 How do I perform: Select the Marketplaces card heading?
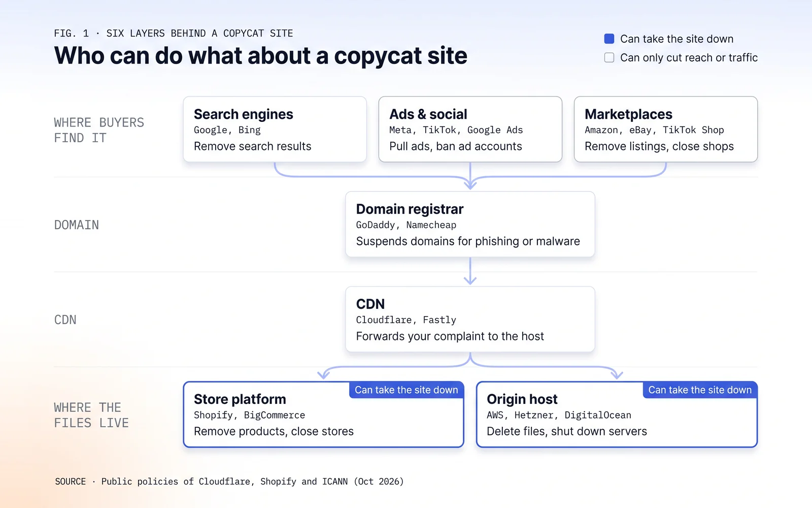click(x=628, y=114)
